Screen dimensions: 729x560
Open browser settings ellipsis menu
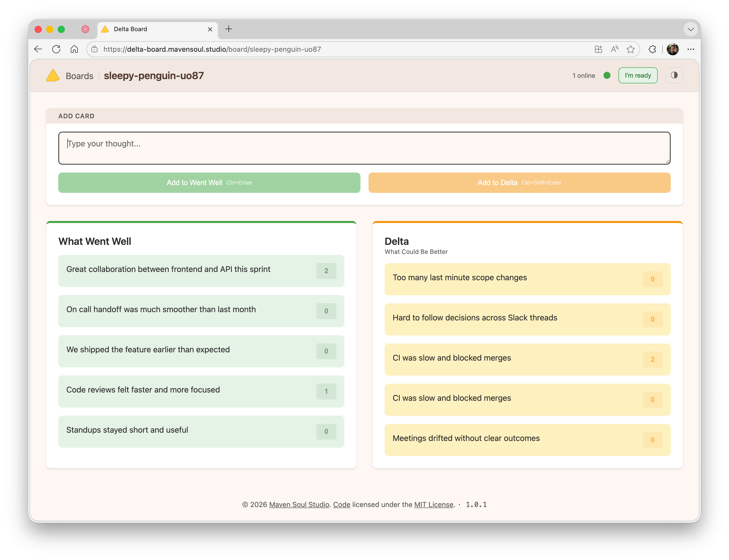(x=690, y=49)
